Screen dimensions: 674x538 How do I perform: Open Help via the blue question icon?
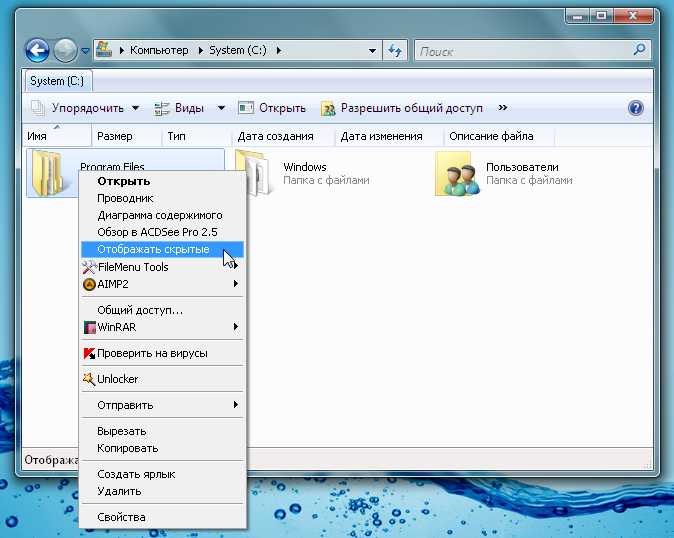pos(636,108)
